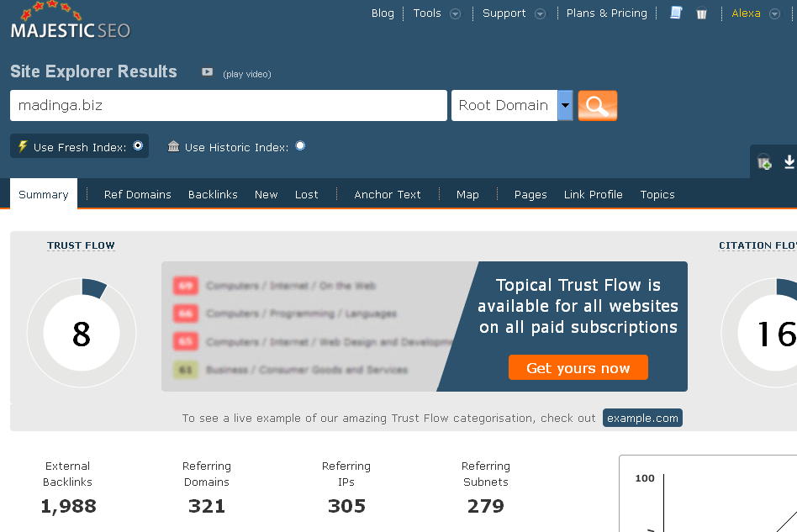Open the example.com link
Viewport: 797px width, 532px height.
(x=642, y=418)
